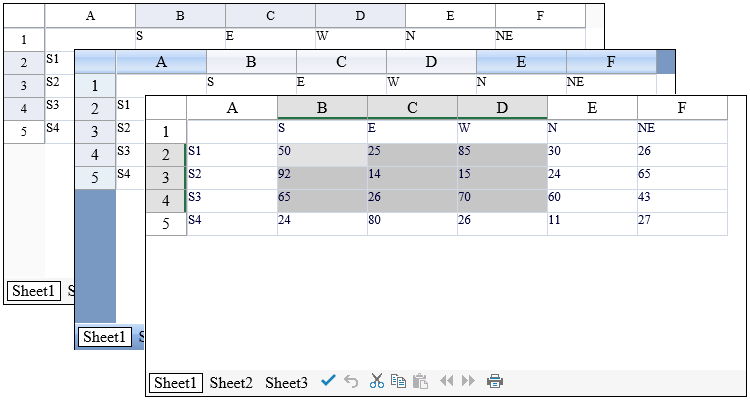Select Sheet1 tab in the front spreadsheet

point(176,382)
